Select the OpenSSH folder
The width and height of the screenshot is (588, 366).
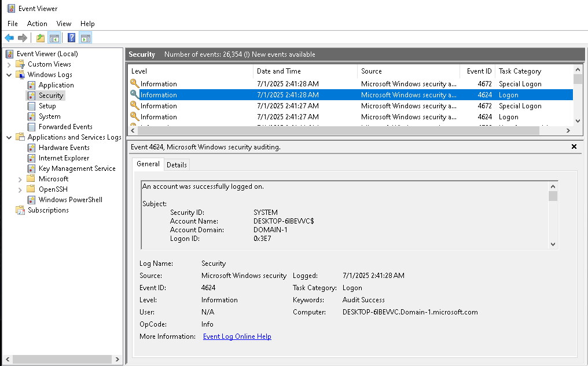pyautogui.click(x=53, y=189)
